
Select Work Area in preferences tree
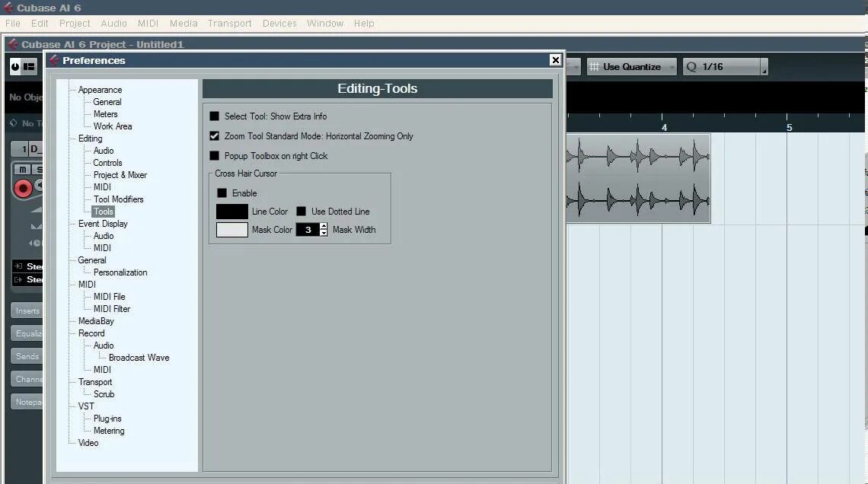(113, 126)
